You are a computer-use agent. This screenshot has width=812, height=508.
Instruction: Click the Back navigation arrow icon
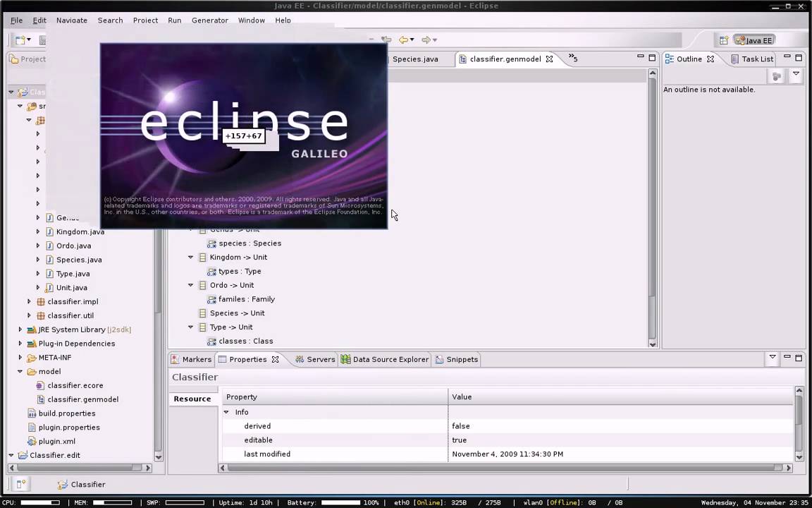tap(403, 40)
